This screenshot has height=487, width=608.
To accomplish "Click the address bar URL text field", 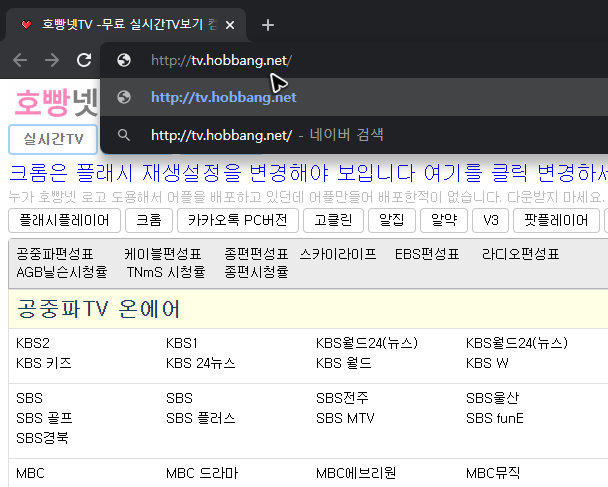I will coord(221,60).
